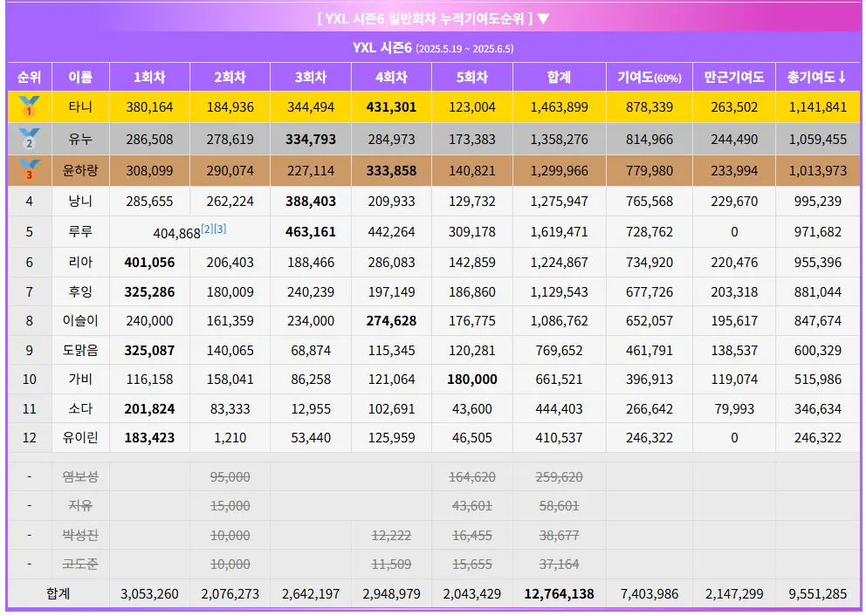
Task: Click 유이린's 2회차 value 1,210
Action: click(x=230, y=438)
